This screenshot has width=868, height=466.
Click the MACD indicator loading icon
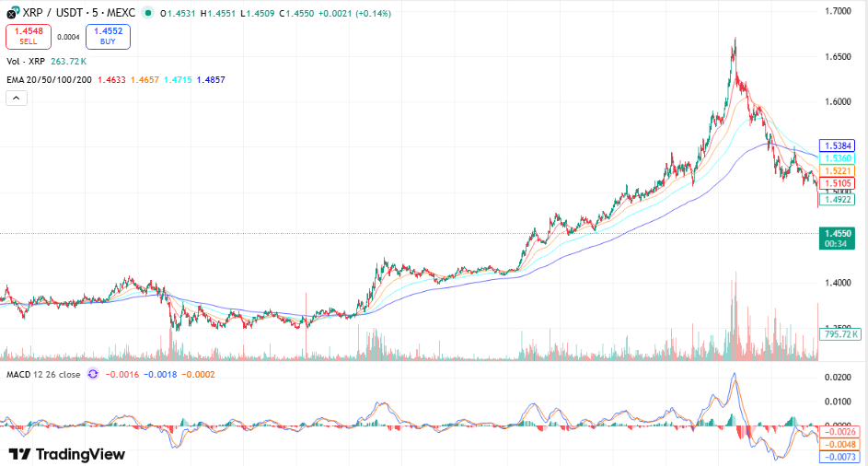pos(93,374)
